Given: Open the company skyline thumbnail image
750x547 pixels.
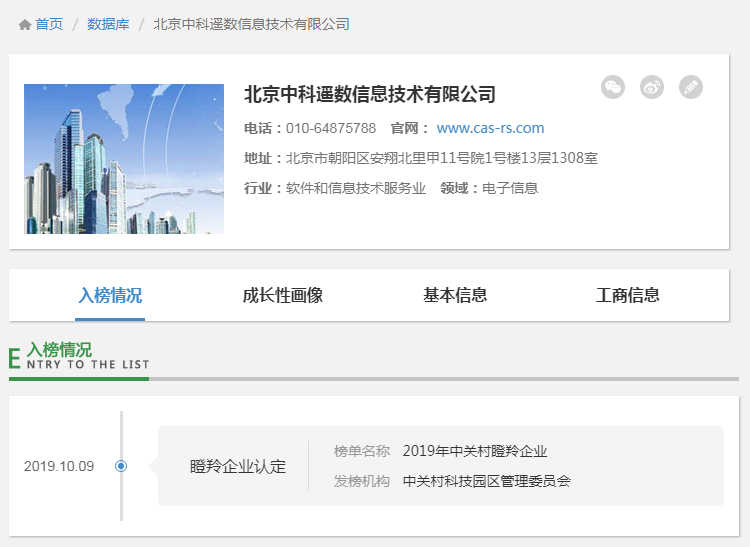Looking at the screenshot, I should [124, 159].
